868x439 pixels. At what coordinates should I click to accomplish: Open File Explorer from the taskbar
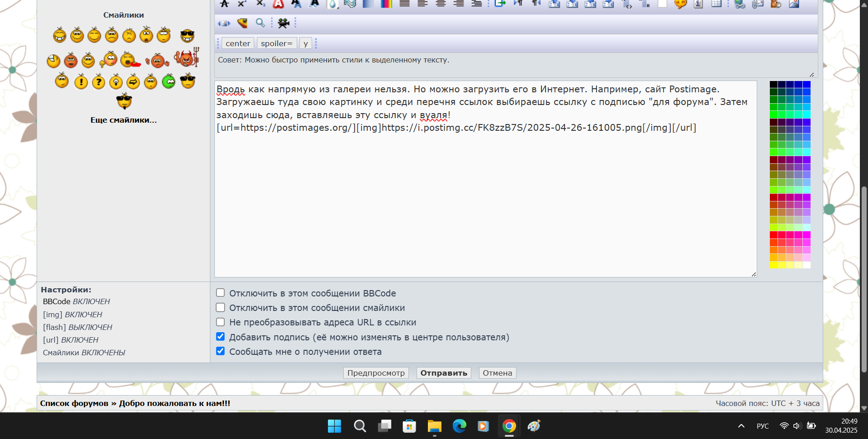tap(434, 426)
